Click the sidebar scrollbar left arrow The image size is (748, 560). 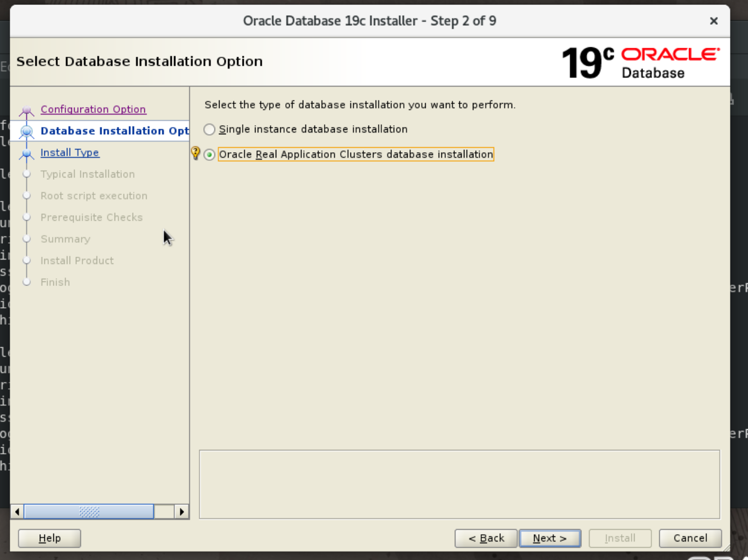17,512
